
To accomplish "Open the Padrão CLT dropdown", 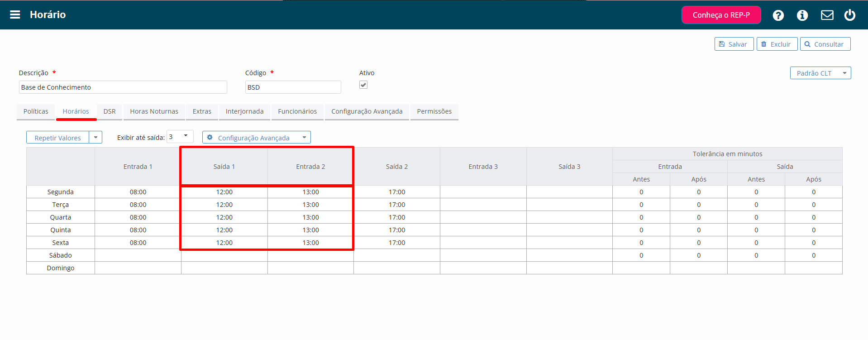I will 820,73.
